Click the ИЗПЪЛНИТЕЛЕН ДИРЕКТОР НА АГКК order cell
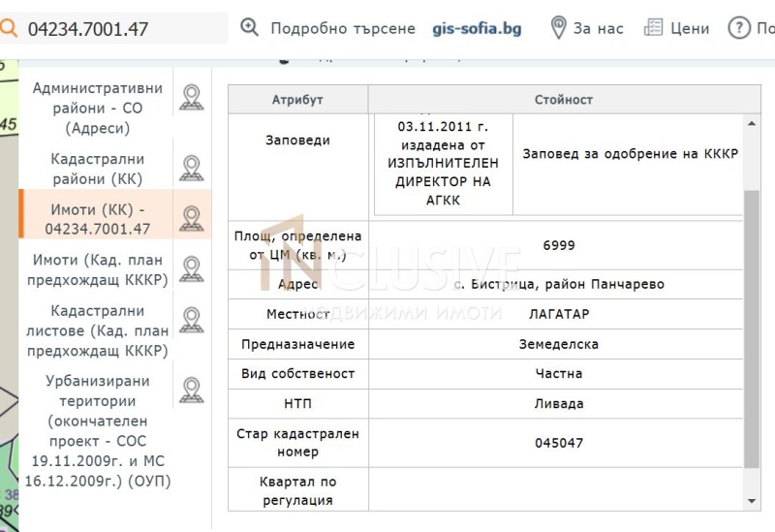775x532 pixels. [x=444, y=163]
